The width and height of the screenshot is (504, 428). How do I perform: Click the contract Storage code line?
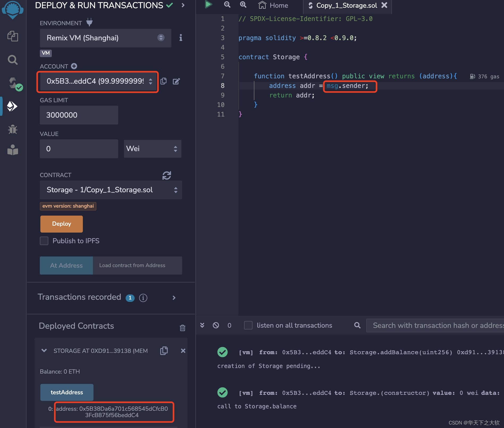pyautogui.click(x=273, y=57)
